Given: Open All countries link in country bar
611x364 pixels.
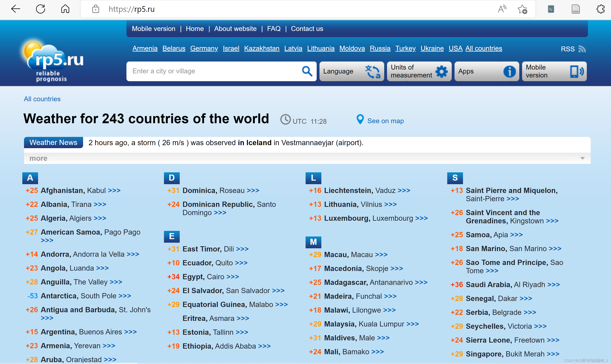Looking at the screenshot, I should coord(484,48).
